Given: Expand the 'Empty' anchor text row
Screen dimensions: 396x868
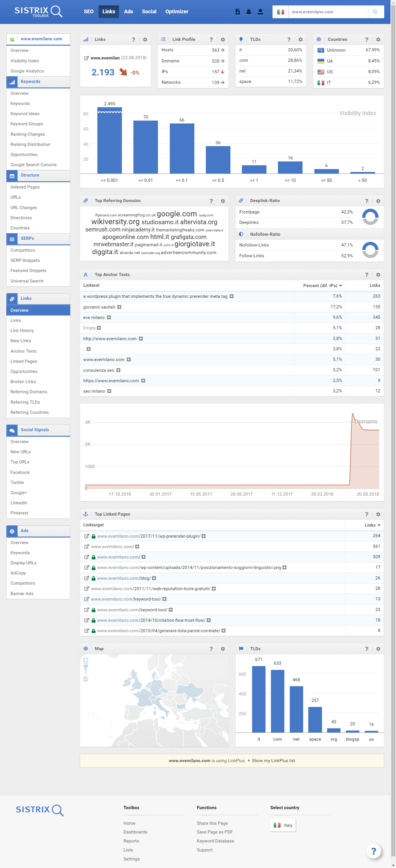Looking at the screenshot, I should [x=99, y=328].
